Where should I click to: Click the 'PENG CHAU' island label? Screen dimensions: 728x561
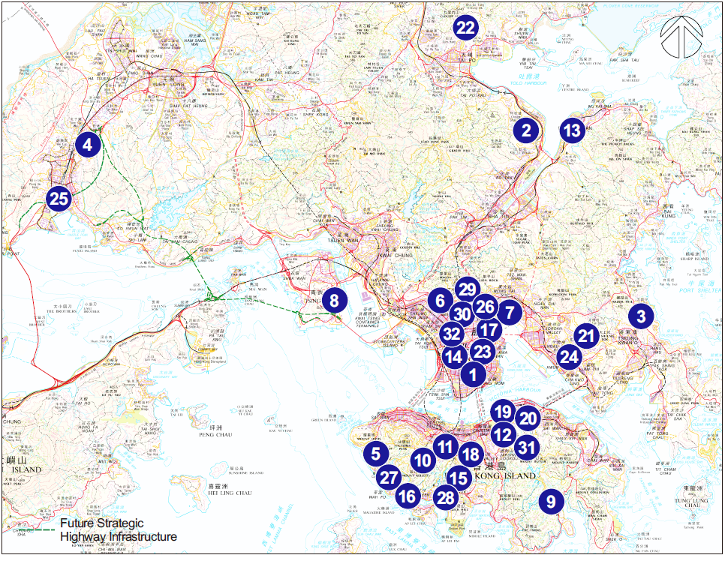point(215,435)
